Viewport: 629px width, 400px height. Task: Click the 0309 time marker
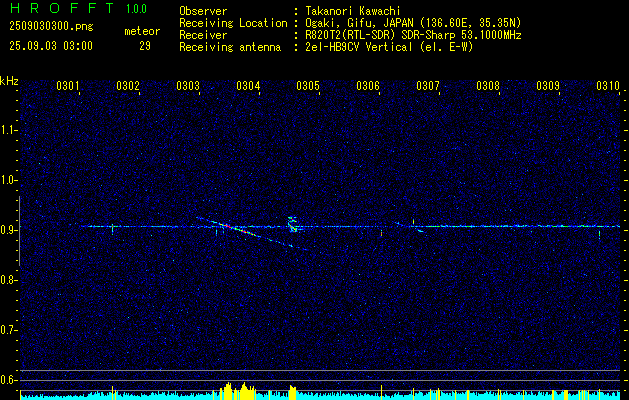[x=548, y=85]
